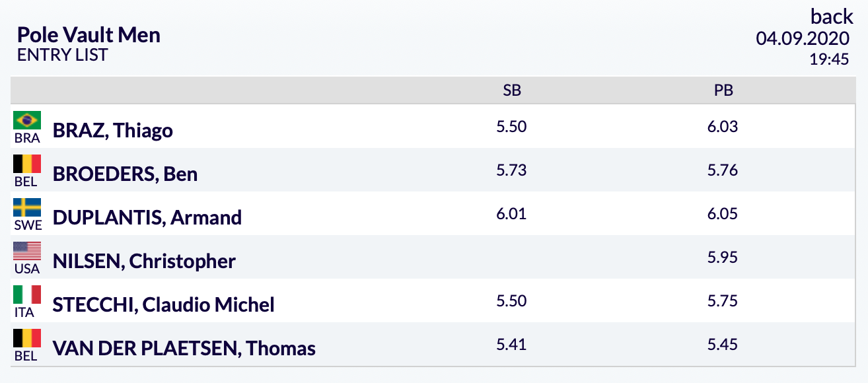
Task: Open DUPLANTIS, Armand athlete entry
Action: point(147,217)
